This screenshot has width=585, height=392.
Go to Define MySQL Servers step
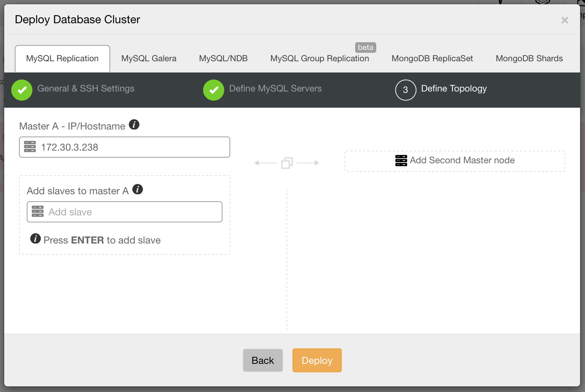click(276, 88)
